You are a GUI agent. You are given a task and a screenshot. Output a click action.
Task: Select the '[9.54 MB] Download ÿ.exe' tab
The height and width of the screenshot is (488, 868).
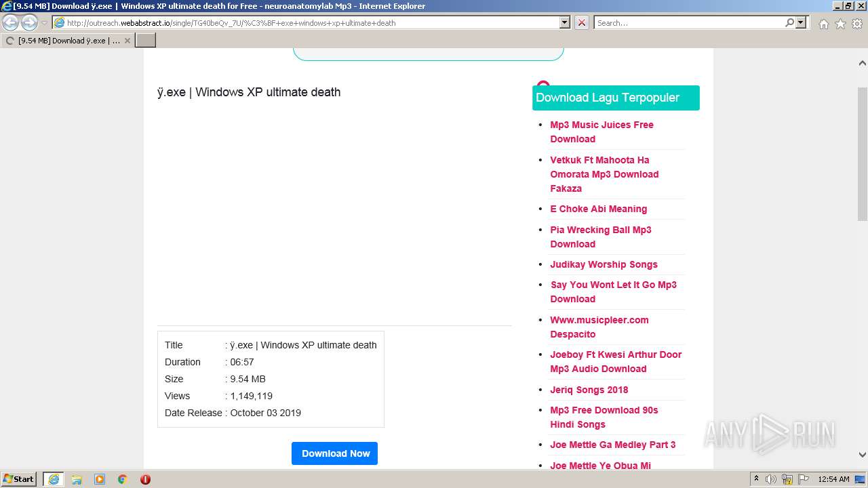(x=66, y=41)
